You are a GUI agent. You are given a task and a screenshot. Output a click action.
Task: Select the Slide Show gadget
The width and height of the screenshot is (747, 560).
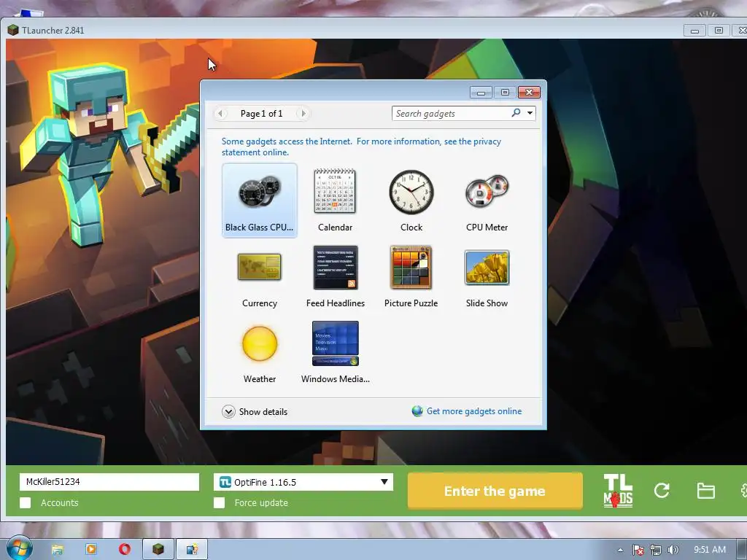tap(487, 276)
